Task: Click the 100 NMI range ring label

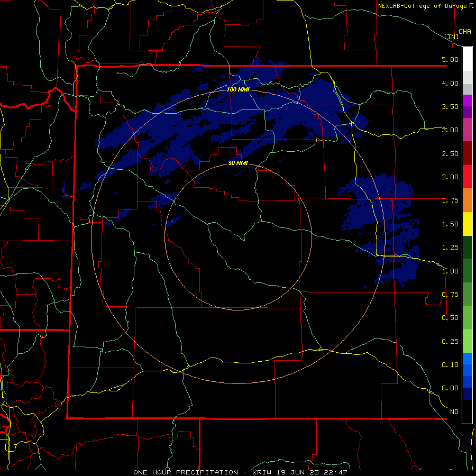Action: [x=239, y=89]
